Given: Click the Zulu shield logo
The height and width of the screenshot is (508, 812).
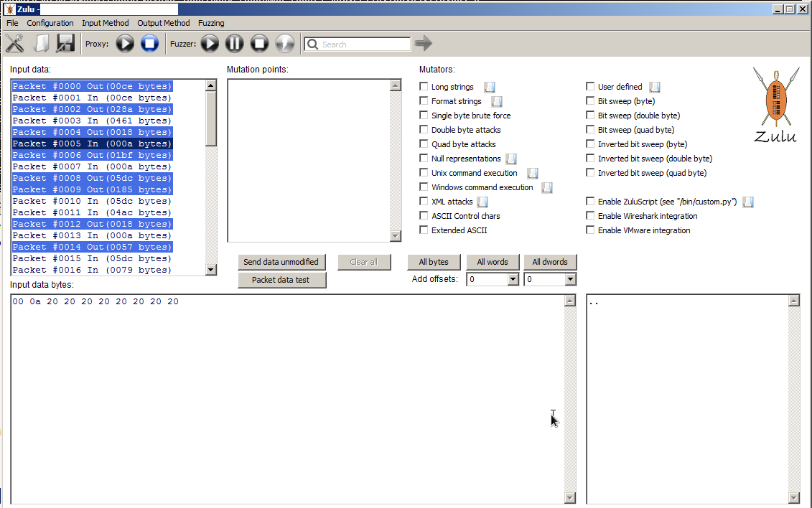Looking at the screenshot, I should [776, 105].
